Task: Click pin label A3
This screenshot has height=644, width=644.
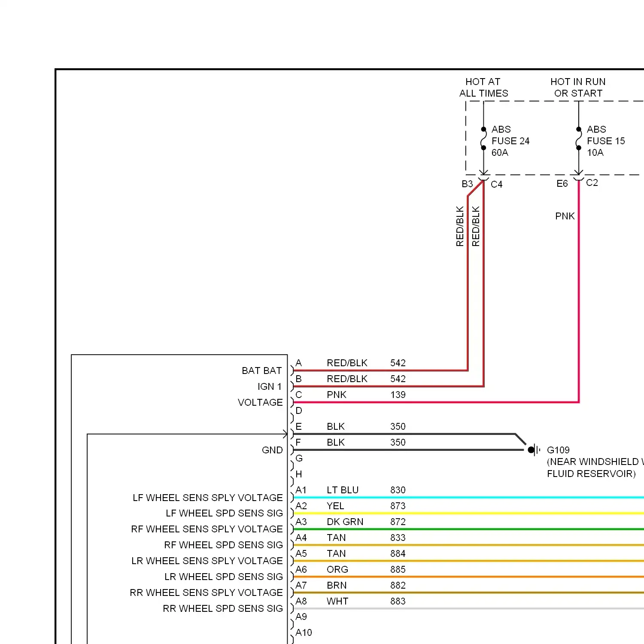Action: (x=301, y=522)
